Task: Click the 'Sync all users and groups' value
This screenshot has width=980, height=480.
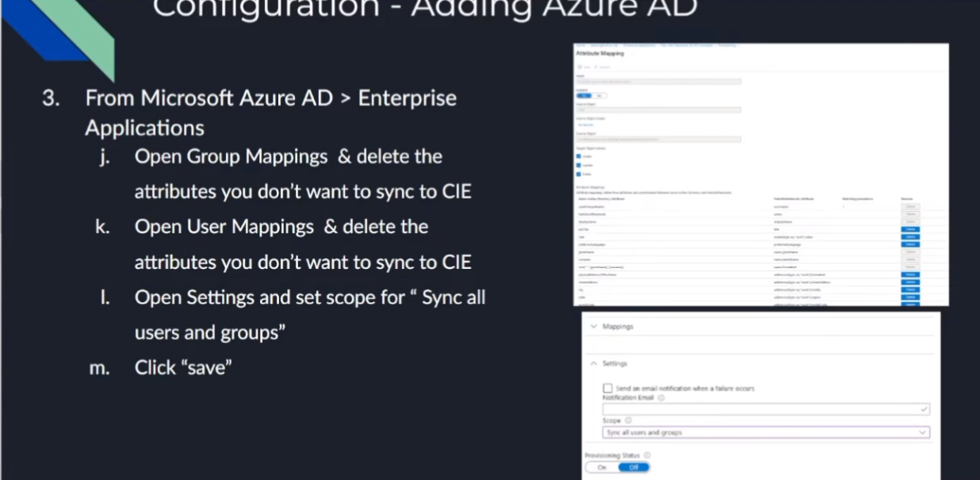Action: [644, 433]
